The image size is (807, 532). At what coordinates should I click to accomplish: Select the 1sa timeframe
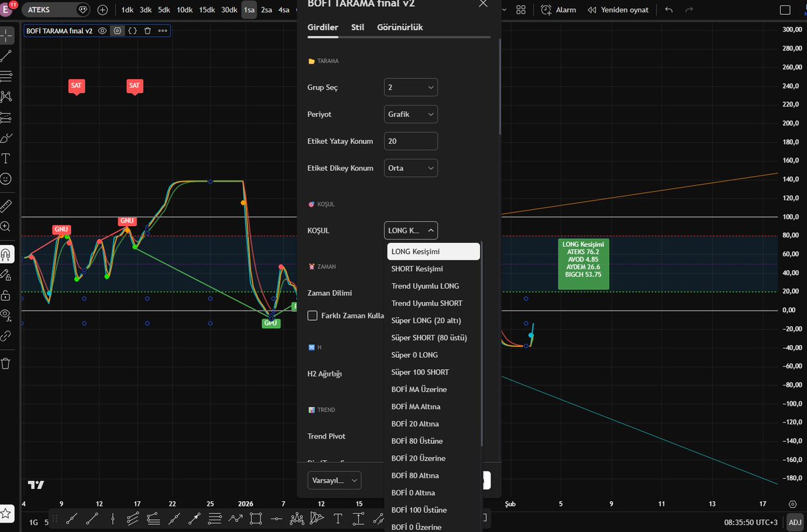coord(249,10)
